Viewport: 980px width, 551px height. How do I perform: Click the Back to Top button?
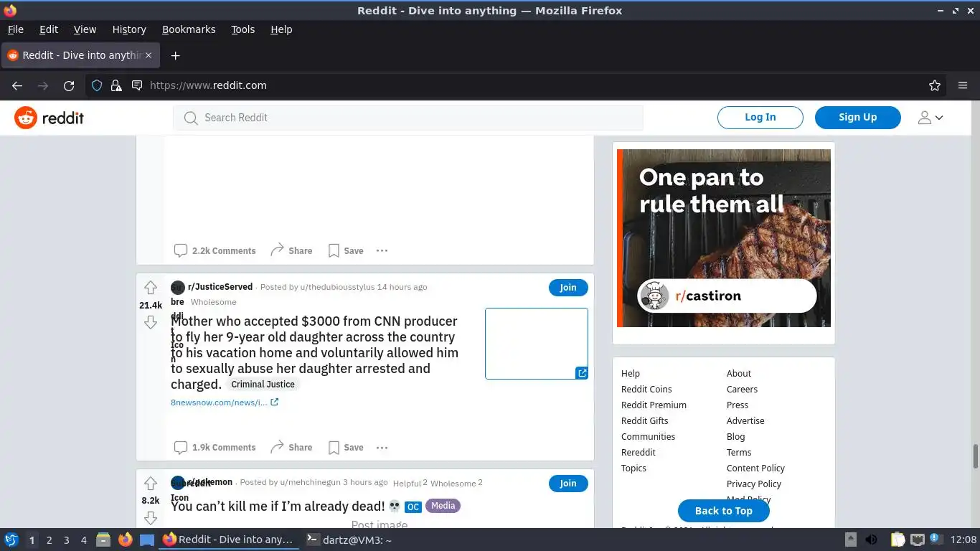tap(724, 511)
